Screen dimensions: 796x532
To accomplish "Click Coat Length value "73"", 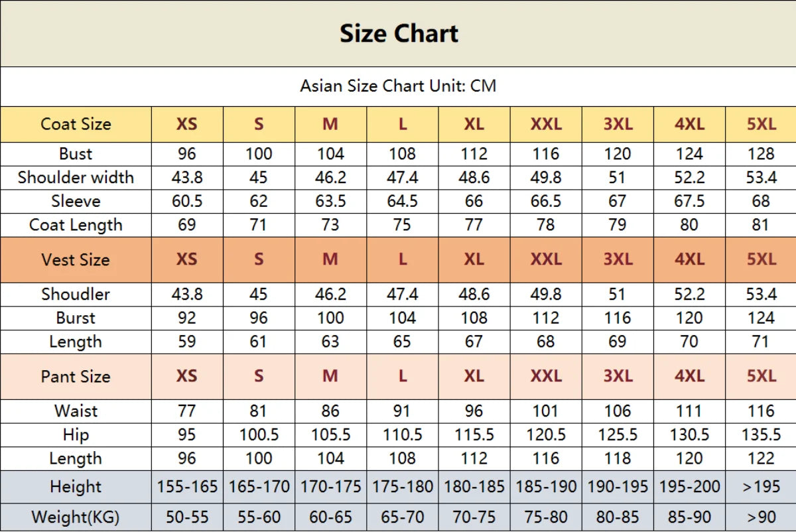I will coord(330,225).
